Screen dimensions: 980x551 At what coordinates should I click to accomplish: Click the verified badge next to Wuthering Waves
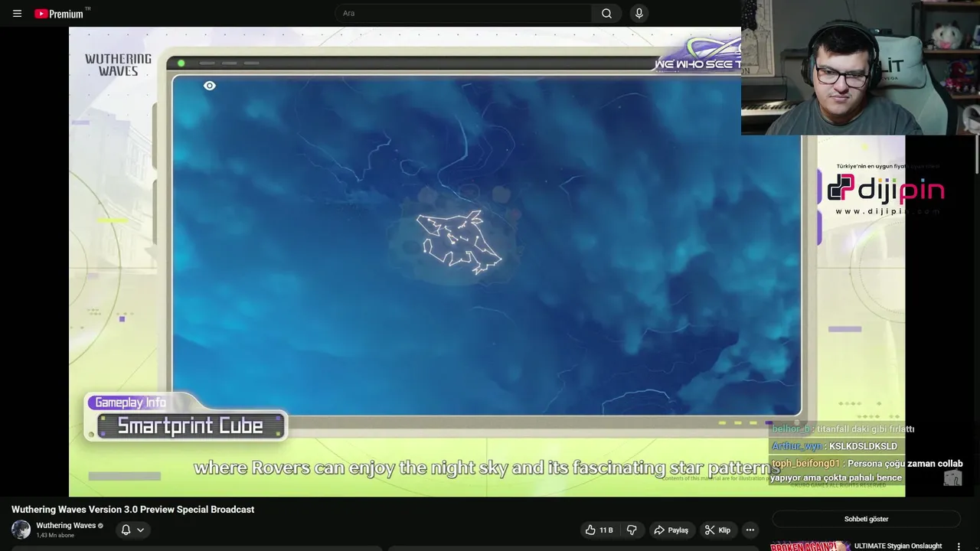tap(100, 526)
